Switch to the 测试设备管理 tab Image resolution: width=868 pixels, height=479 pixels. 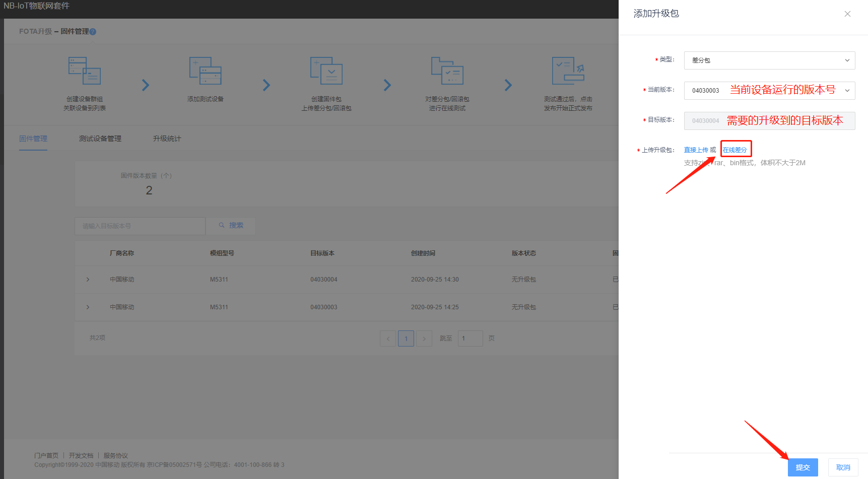pos(100,139)
